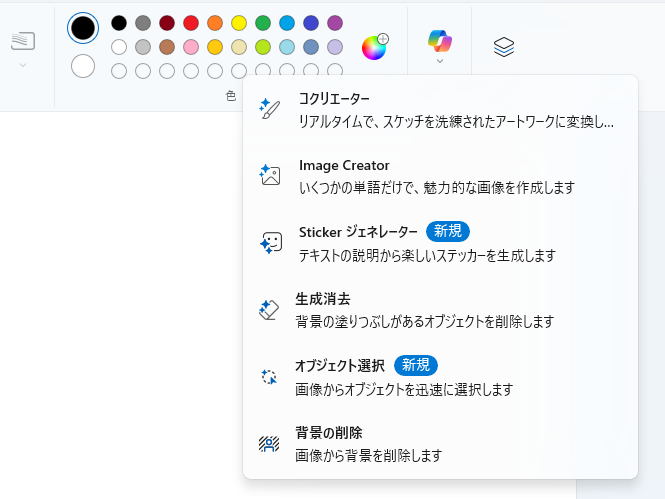Pick the dark gray palette swatch
This screenshot has width=665, height=499.
pyautogui.click(x=143, y=23)
